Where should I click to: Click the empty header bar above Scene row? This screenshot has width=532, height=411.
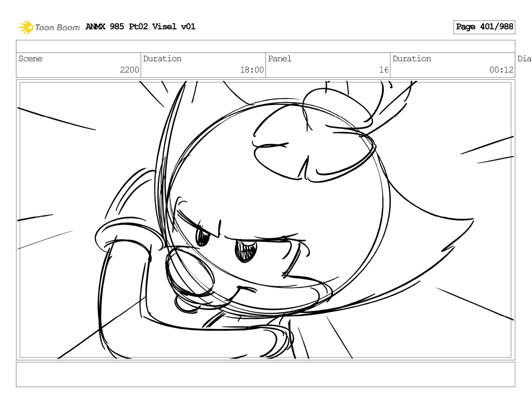pos(265,46)
